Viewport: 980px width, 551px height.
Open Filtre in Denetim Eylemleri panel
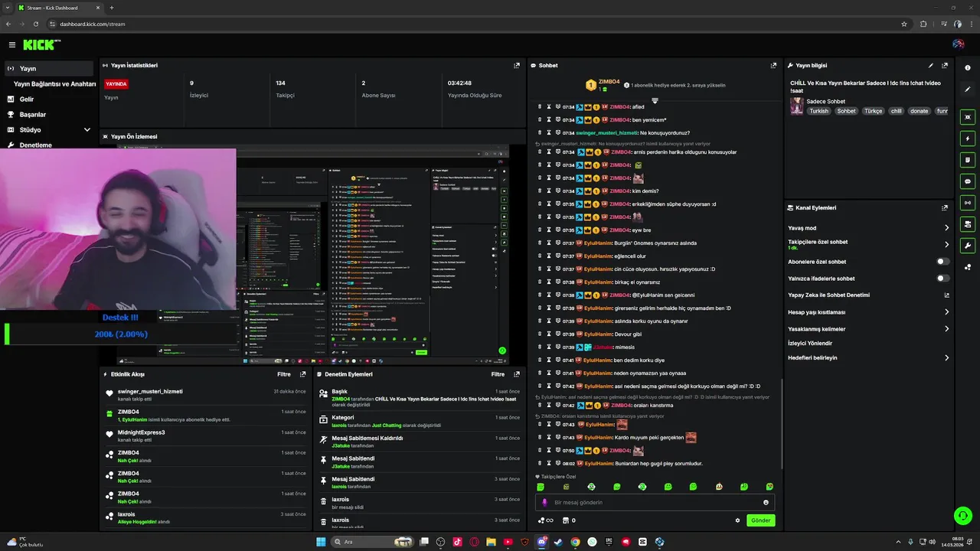point(498,374)
